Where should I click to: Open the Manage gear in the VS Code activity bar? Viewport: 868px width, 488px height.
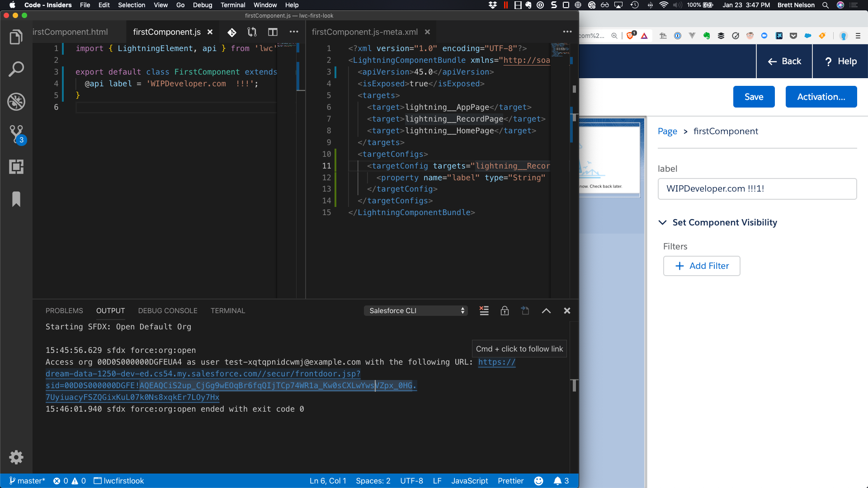tap(16, 457)
